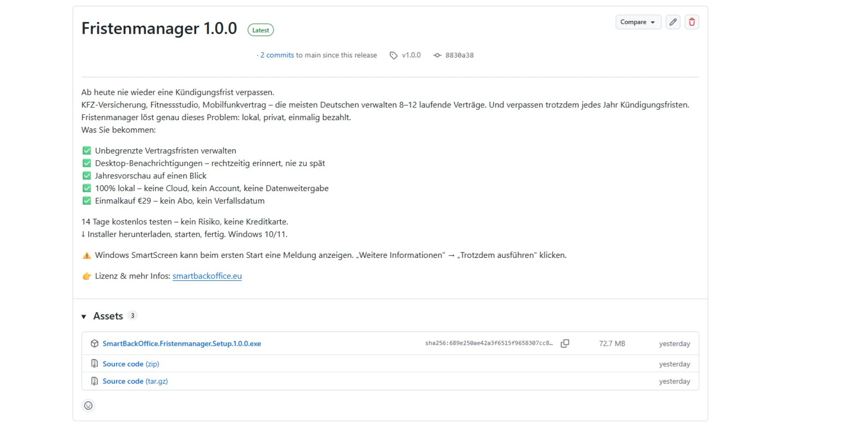Click the package icon beside Setup exe
This screenshot has height=427, width=868.
94,343
